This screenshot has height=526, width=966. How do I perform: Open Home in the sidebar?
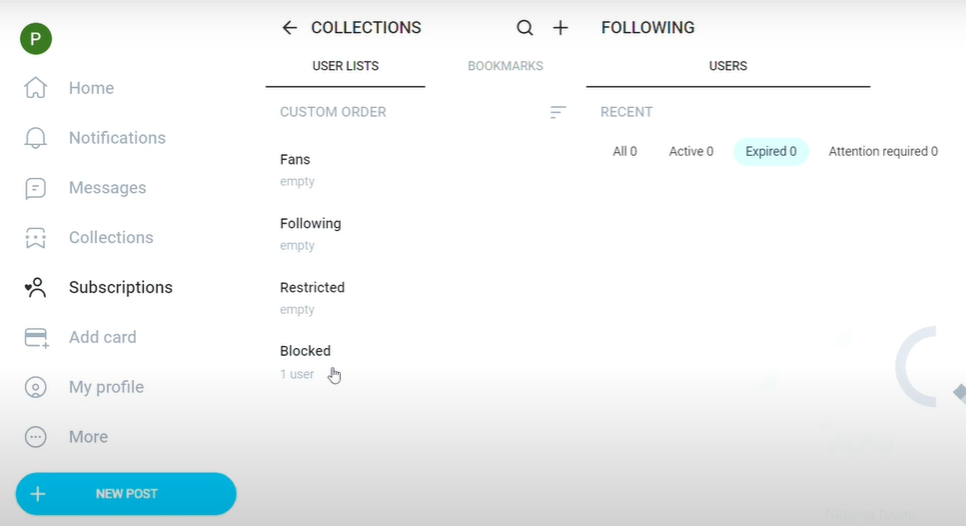(91, 88)
